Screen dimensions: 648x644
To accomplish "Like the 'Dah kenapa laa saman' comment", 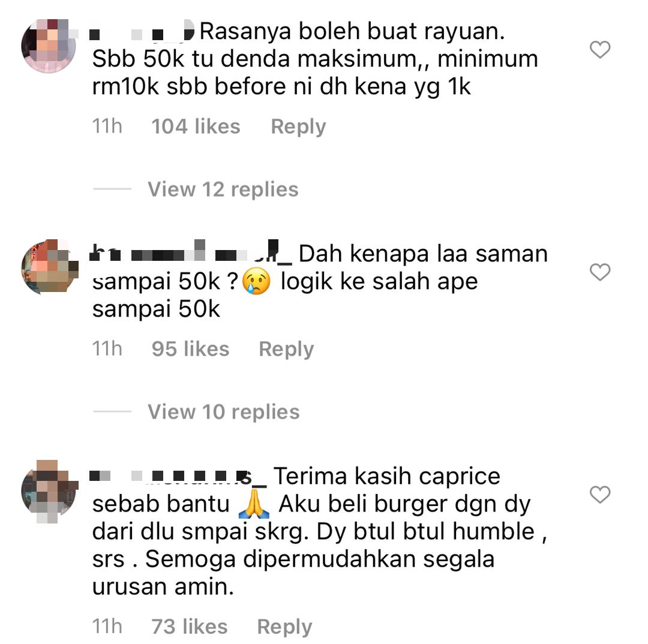I will pyautogui.click(x=599, y=272).
